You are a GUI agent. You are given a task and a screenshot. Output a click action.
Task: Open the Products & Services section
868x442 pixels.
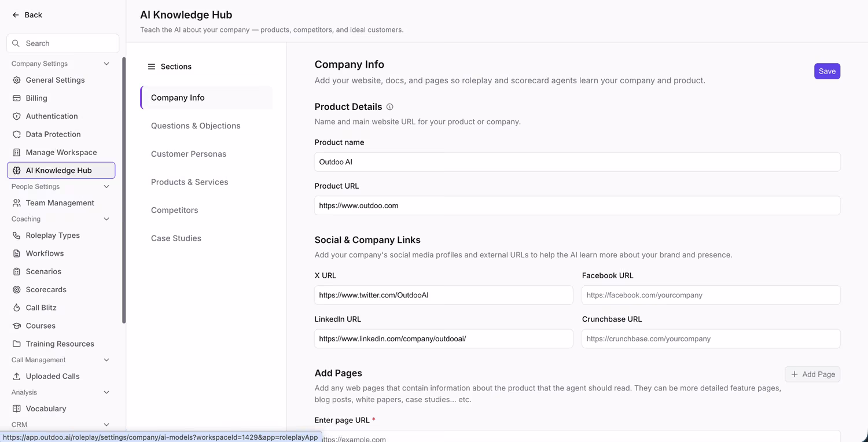[206, 182]
